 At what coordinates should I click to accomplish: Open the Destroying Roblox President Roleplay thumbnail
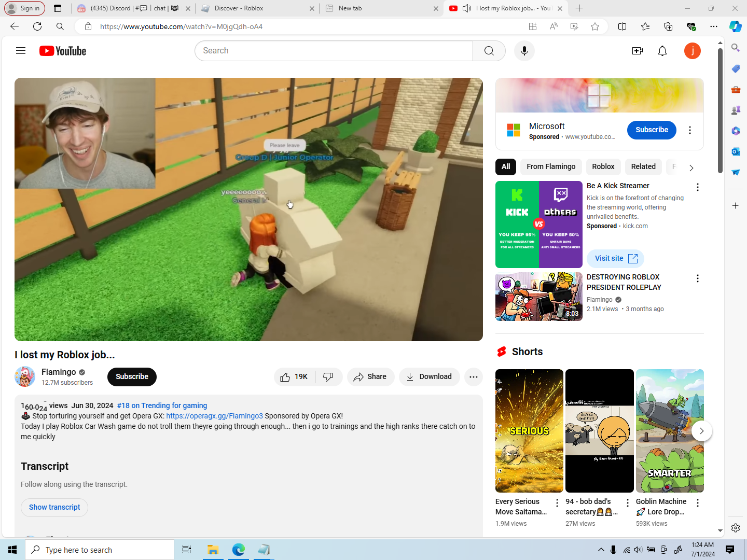point(539,297)
